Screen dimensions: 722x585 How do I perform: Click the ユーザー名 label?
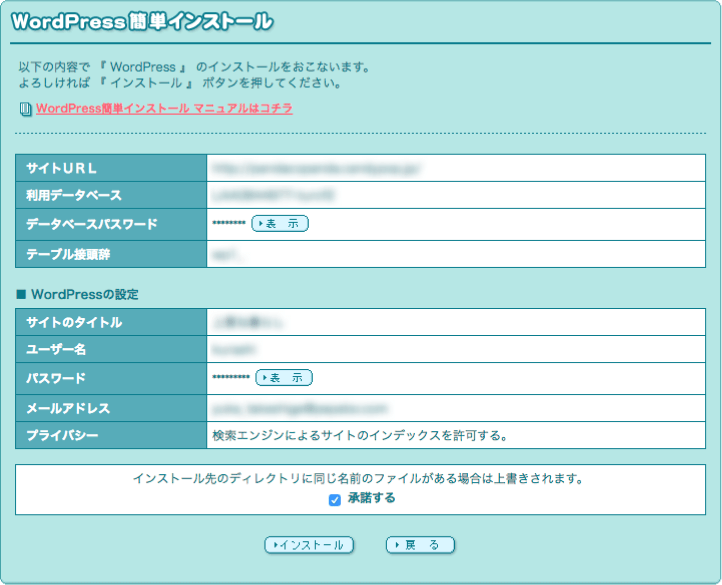(x=56, y=350)
